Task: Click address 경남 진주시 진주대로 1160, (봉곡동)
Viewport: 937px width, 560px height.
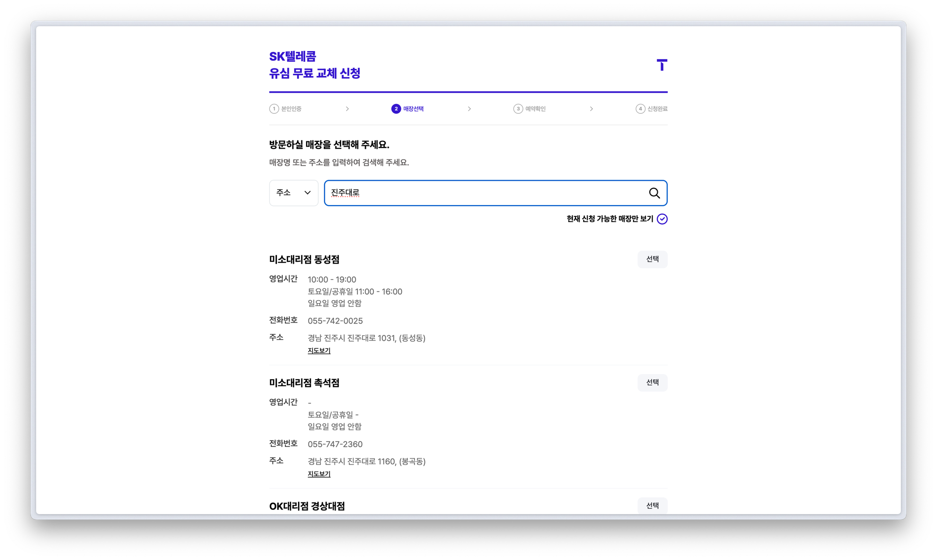Action: [367, 461]
